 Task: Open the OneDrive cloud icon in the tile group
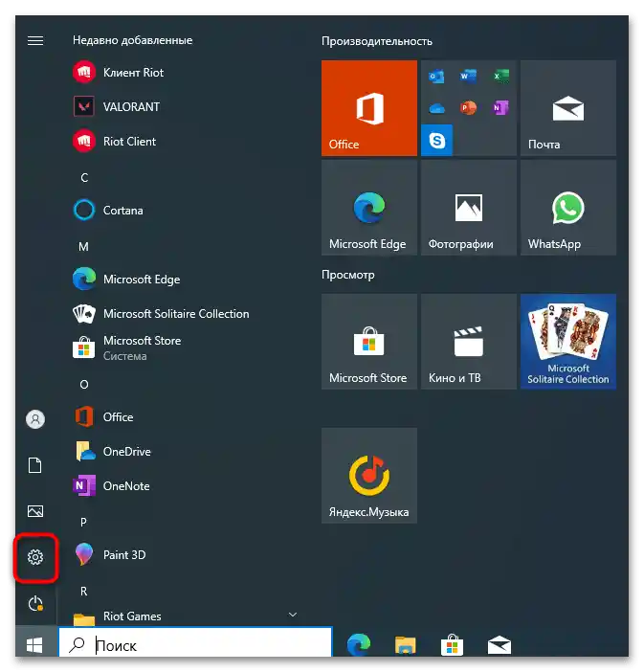pyautogui.click(x=436, y=108)
